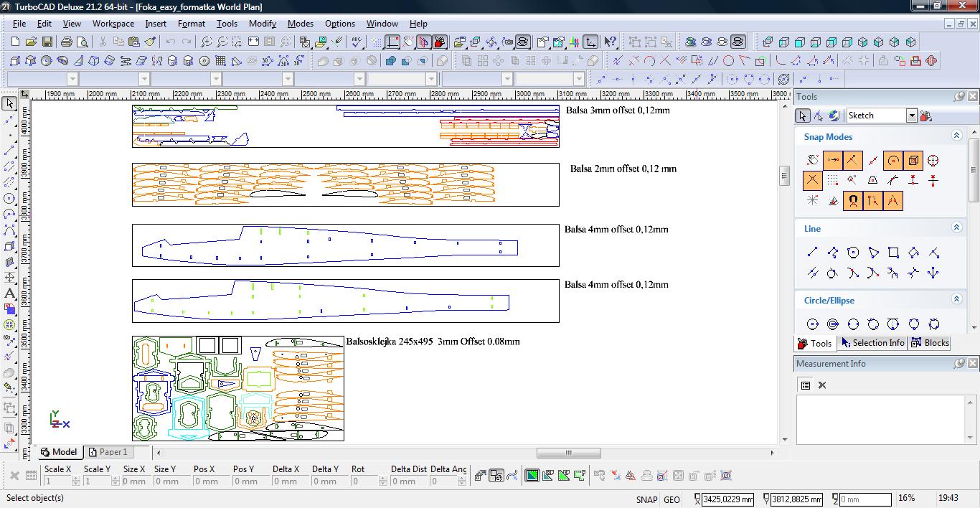
Task: Select the Spell Check ABC icon
Action: [x=357, y=42]
